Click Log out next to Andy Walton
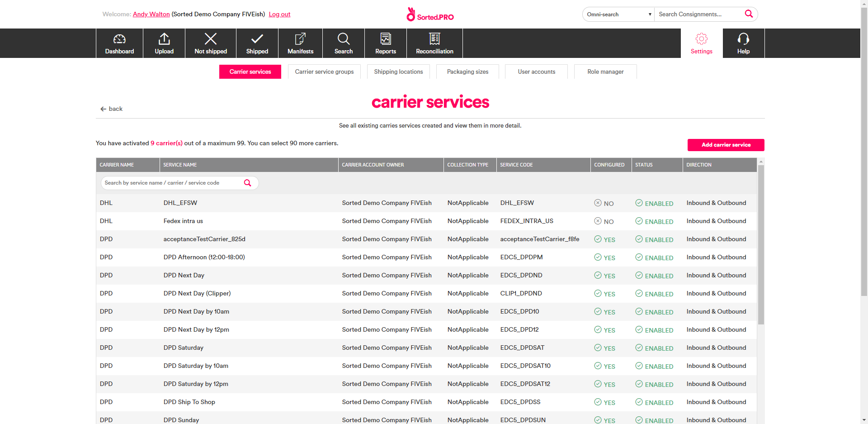This screenshot has width=868, height=424. coord(279,14)
